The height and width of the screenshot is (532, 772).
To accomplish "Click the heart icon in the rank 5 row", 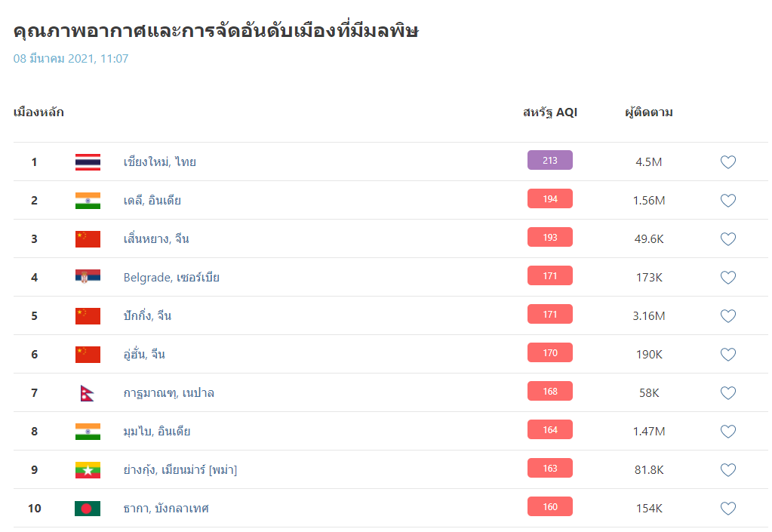I will (x=727, y=316).
